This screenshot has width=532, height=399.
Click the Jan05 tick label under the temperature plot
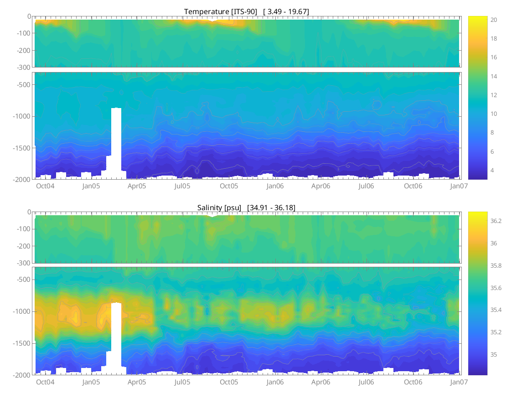91,186
